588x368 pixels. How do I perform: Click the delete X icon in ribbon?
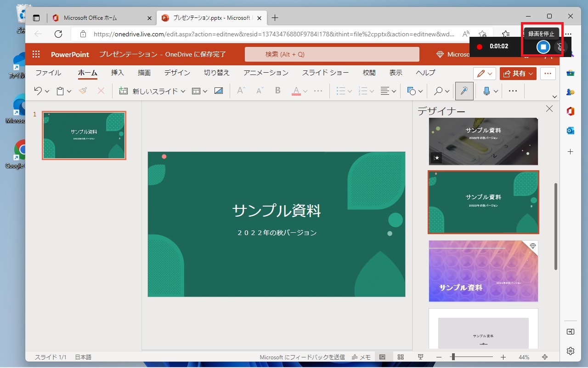pyautogui.click(x=101, y=91)
